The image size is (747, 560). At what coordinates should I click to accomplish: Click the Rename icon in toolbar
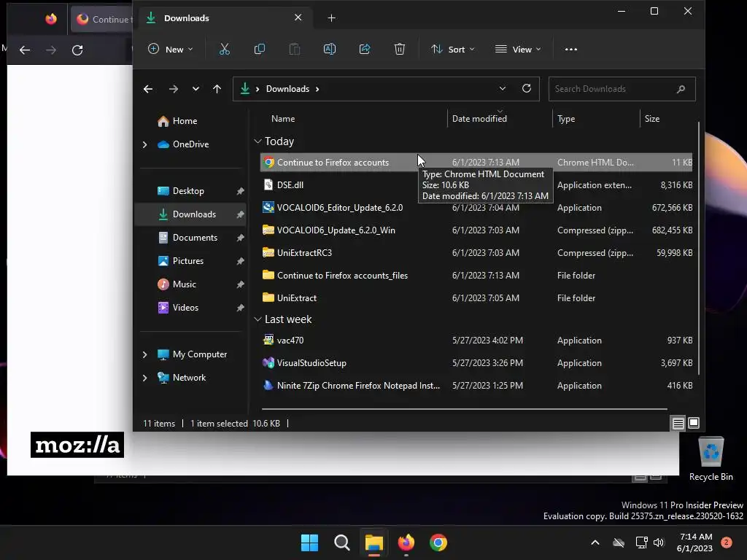point(330,49)
